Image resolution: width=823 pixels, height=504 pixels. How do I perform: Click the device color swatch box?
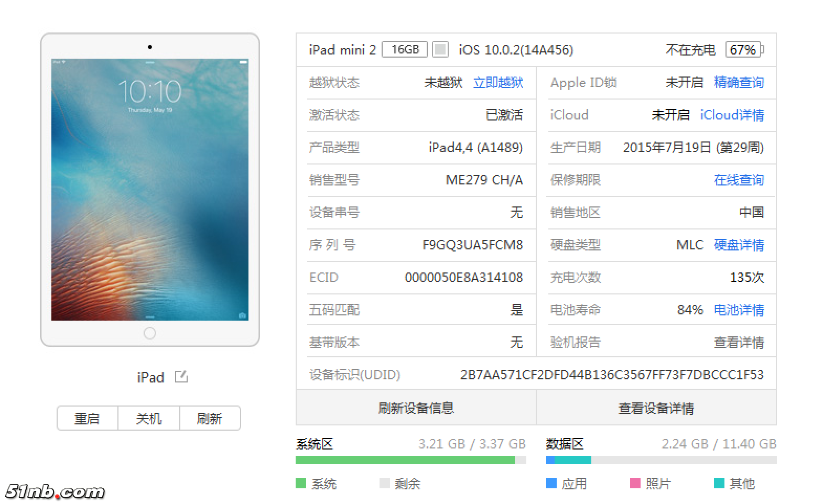pos(440,50)
